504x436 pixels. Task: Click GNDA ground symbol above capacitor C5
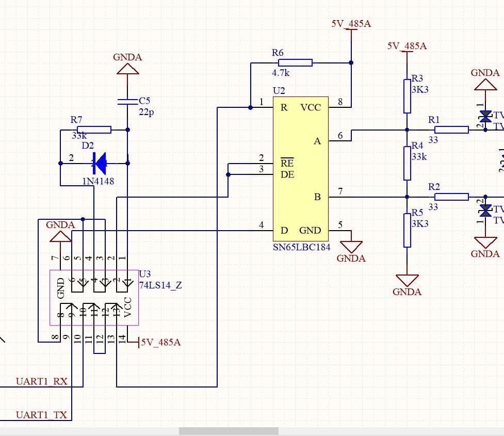pyautogui.click(x=127, y=69)
